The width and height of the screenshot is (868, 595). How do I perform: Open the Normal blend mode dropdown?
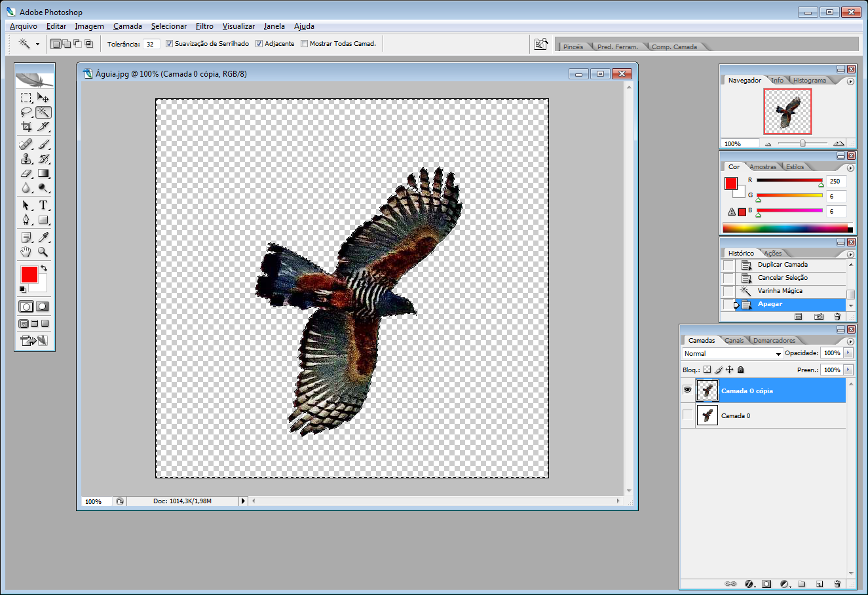tap(732, 353)
